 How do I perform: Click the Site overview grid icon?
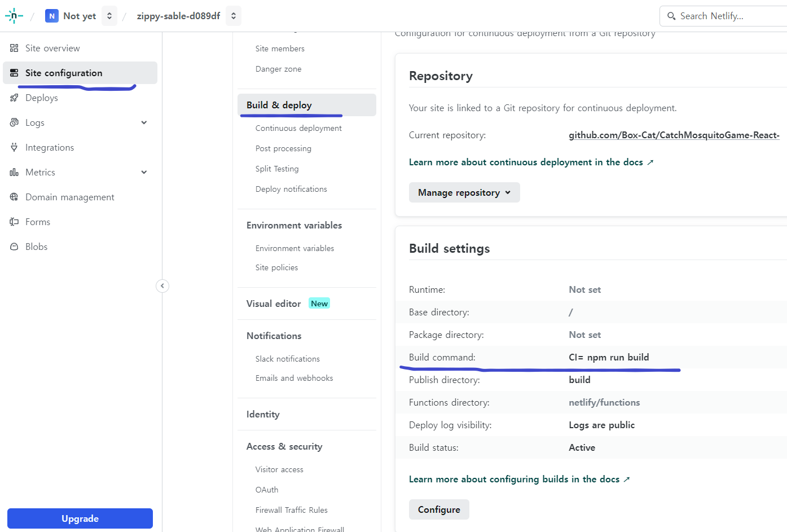coord(14,48)
